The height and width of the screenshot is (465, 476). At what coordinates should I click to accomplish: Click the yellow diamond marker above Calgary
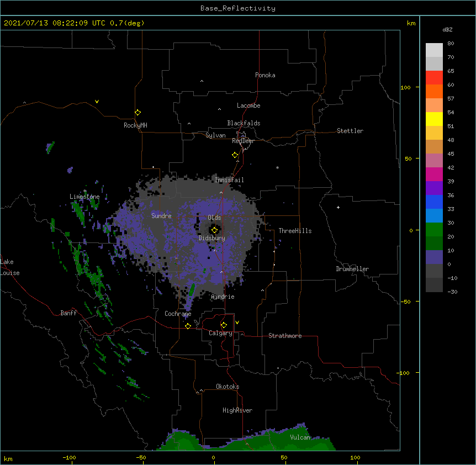click(224, 325)
